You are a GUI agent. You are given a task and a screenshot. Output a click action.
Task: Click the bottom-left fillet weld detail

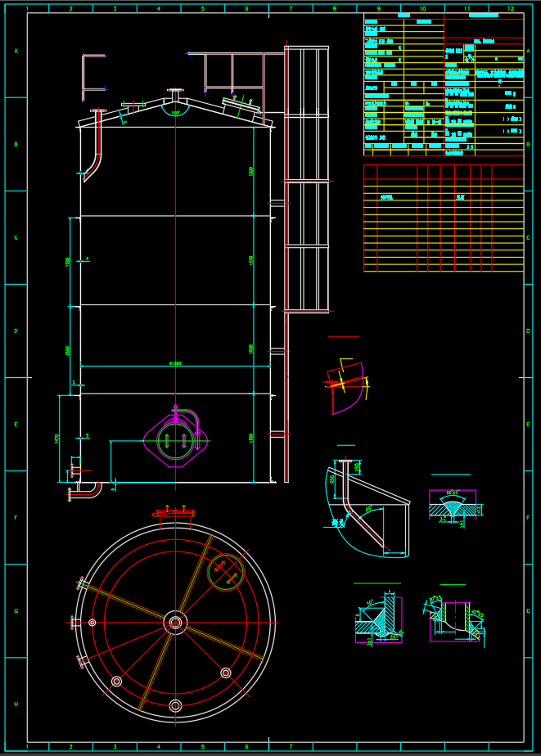(x=379, y=617)
